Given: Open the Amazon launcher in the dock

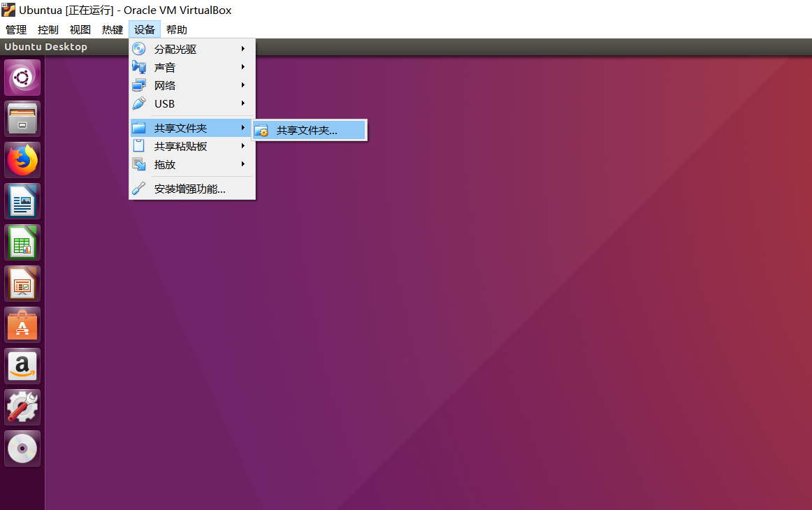Looking at the screenshot, I should (22, 366).
